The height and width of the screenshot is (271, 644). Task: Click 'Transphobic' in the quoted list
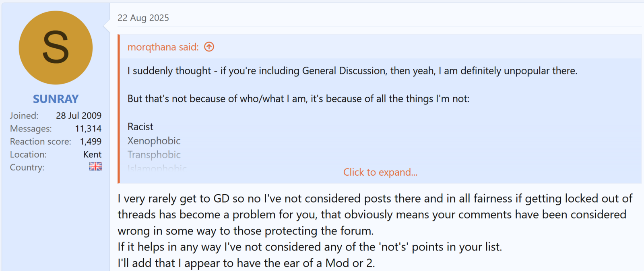[154, 154]
